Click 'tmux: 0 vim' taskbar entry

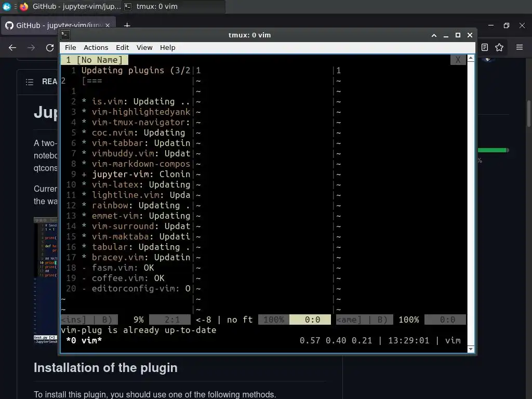pyautogui.click(x=173, y=6)
